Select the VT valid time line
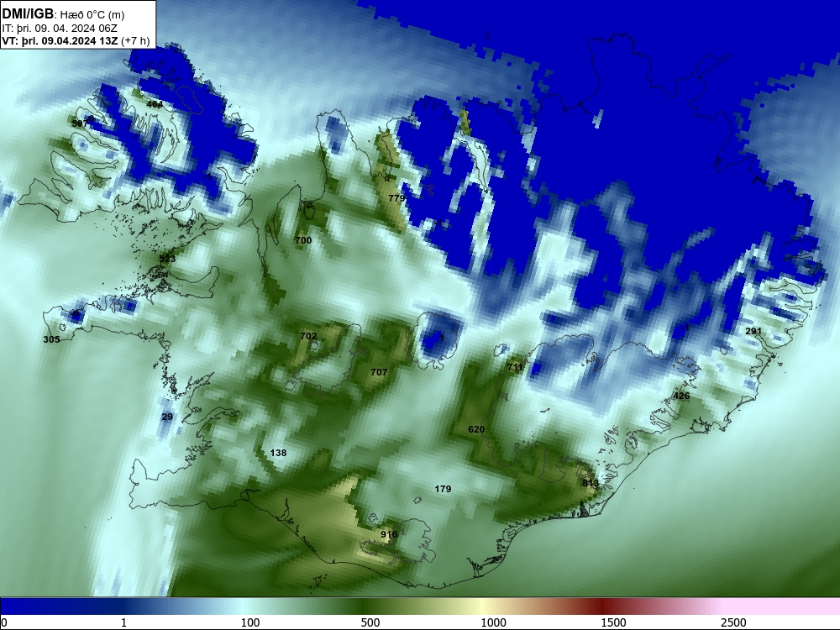840x630 pixels. pyautogui.click(x=76, y=40)
